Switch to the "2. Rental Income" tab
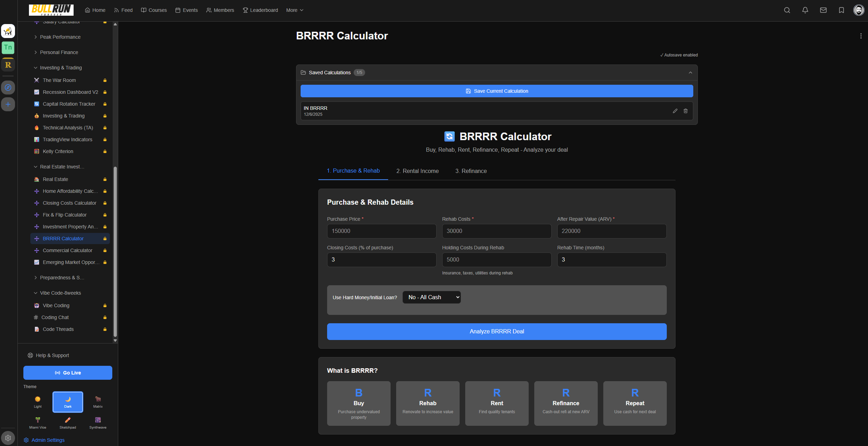The height and width of the screenshot is (446, 868). tap(417, 171)
